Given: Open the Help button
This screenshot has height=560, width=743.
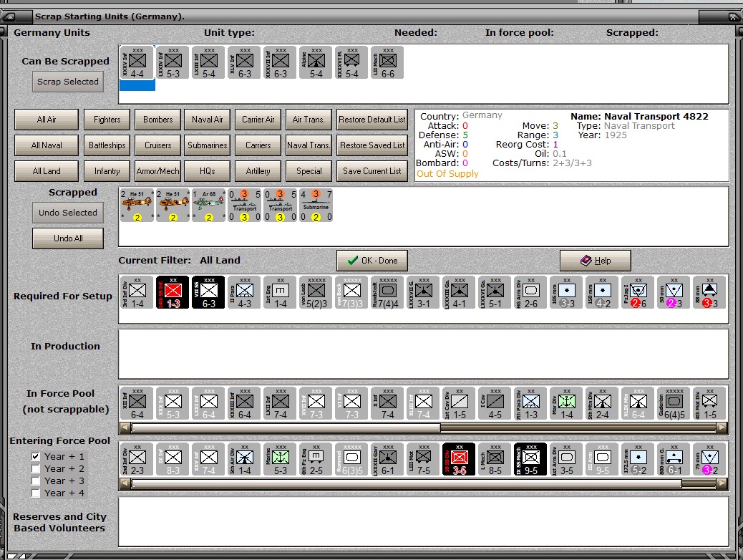Looking at the screenshot, I should click(x=595, y=260).
